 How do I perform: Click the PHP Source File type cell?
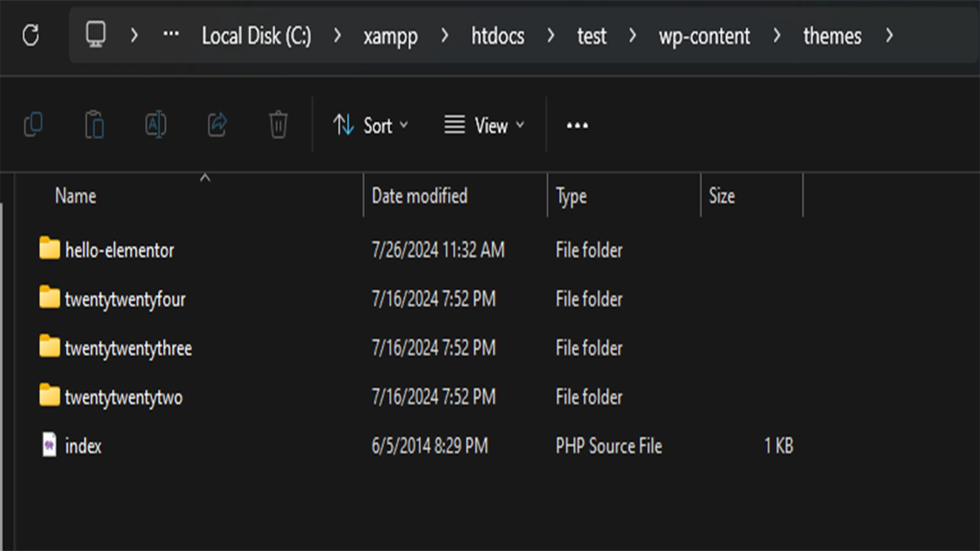pyautogui.click(x=609, y=446)
